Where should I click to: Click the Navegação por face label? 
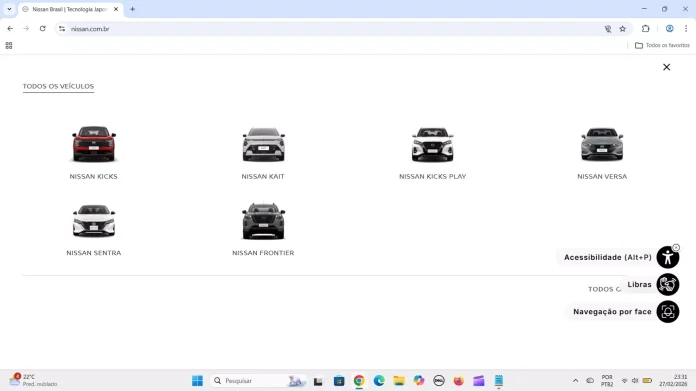(x=612, y=312)
